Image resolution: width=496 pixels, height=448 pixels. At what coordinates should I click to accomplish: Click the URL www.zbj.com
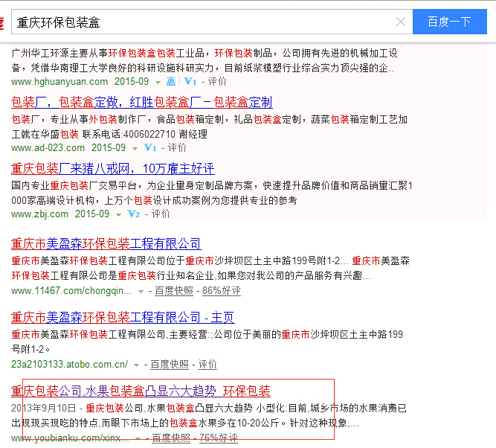pos(40,214)
